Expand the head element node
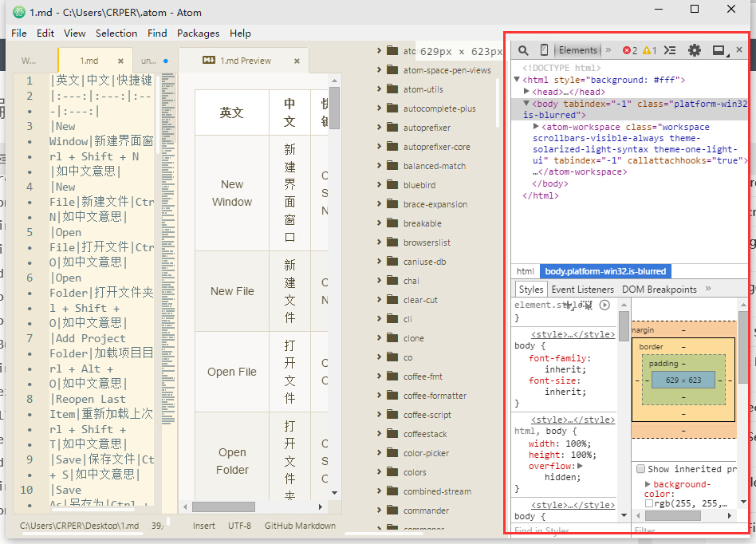Viewport: 756px width, 544px height. (527, 92)
